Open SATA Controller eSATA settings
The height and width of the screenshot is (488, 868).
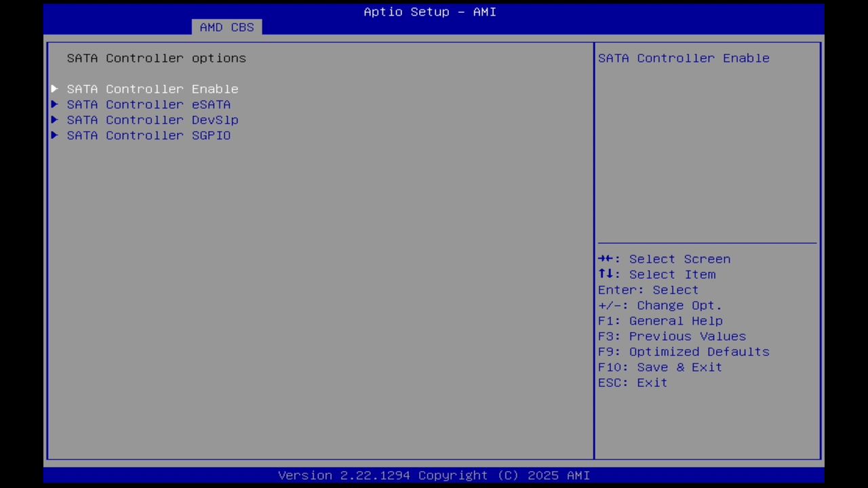pos(149,104)
